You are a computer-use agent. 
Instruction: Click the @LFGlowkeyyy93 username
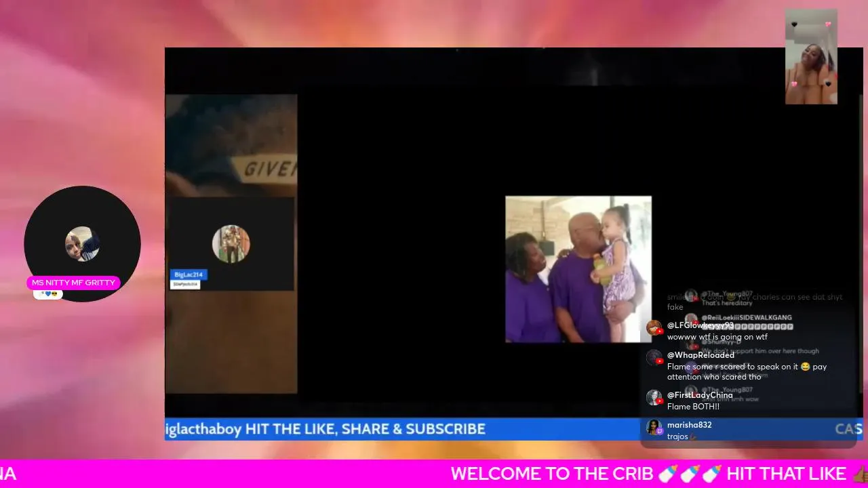point(701,325)
